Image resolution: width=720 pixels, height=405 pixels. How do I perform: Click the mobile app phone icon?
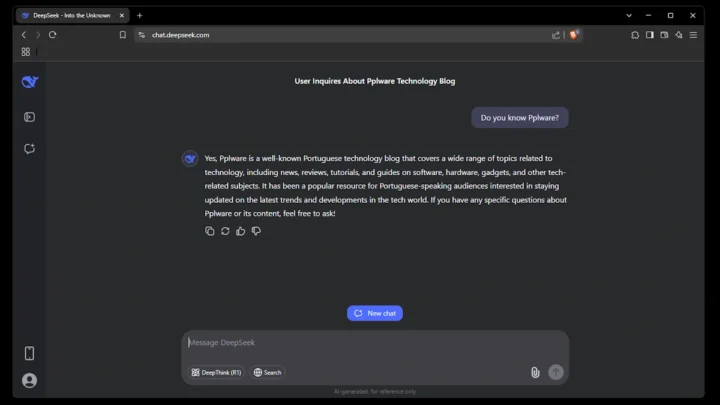[x=29, y=353]
